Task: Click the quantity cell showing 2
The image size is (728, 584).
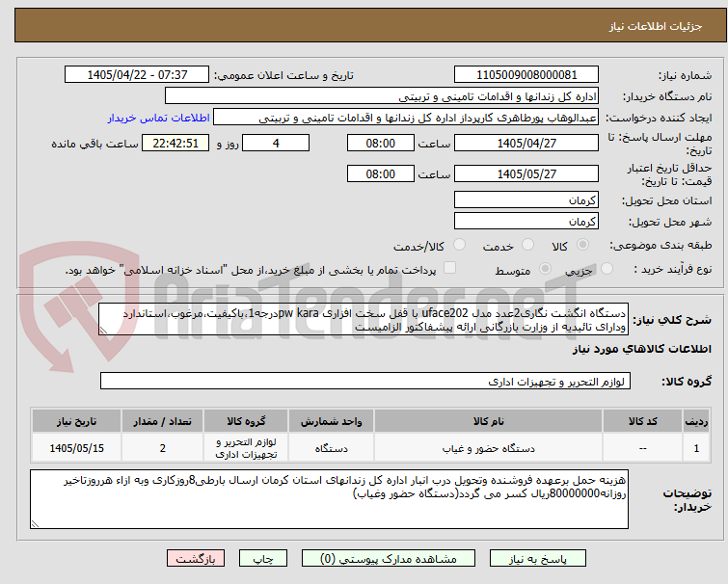Action: 162,448
